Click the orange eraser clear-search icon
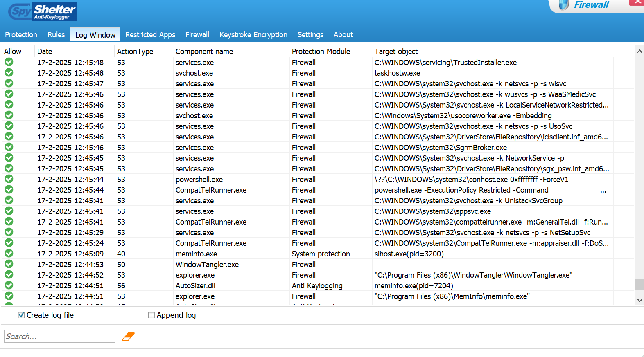644x357 pixels. click(x=128, y=337)
